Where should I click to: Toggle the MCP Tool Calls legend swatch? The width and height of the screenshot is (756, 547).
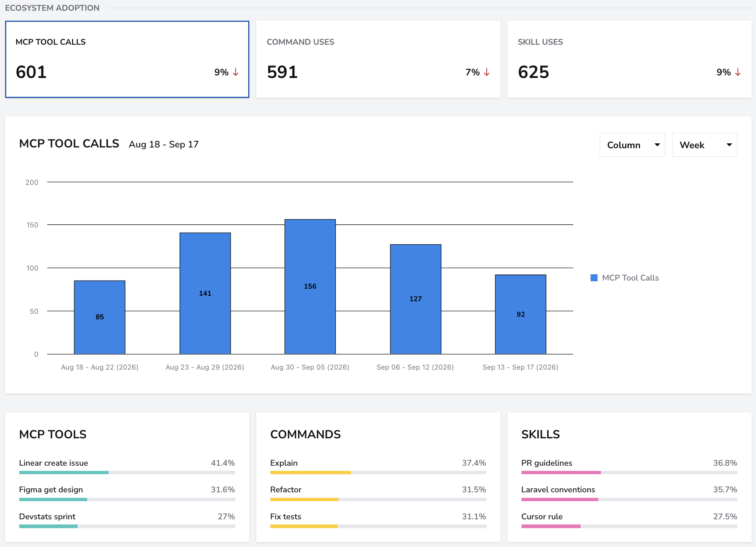(594, 278)
